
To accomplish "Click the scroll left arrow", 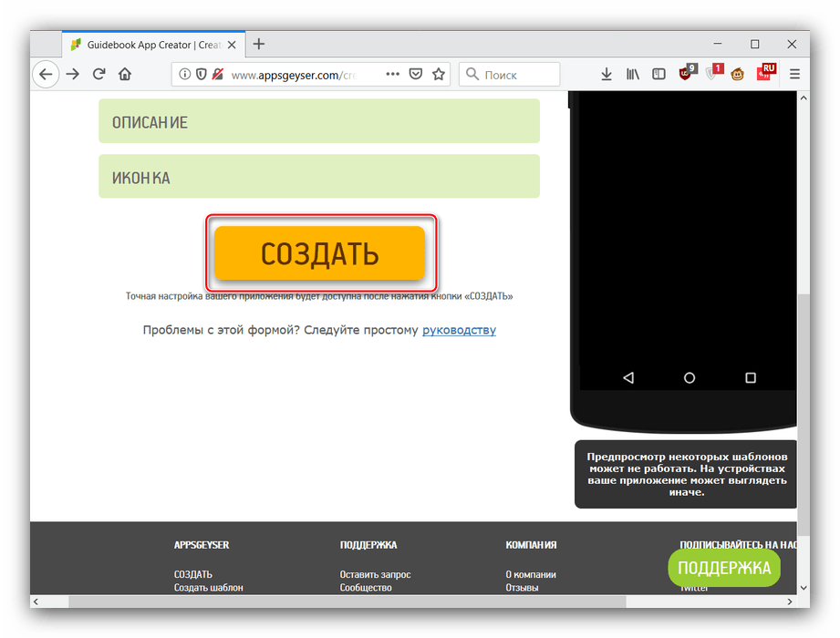I will [36, 602].
